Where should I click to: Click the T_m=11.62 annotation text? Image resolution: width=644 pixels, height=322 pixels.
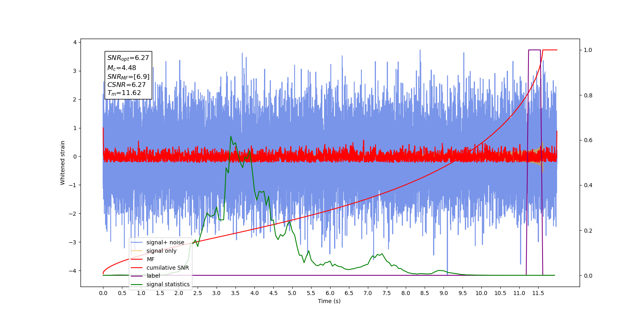coord(124,93)
